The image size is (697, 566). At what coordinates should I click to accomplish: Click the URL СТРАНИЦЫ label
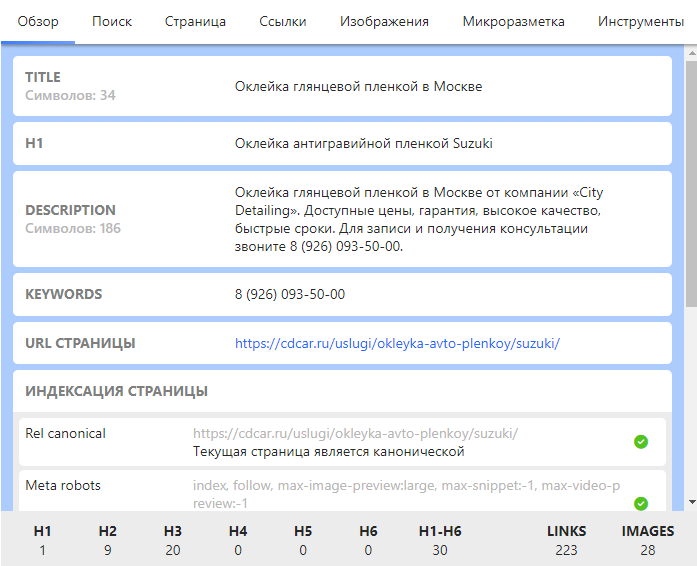click(80, 343)
